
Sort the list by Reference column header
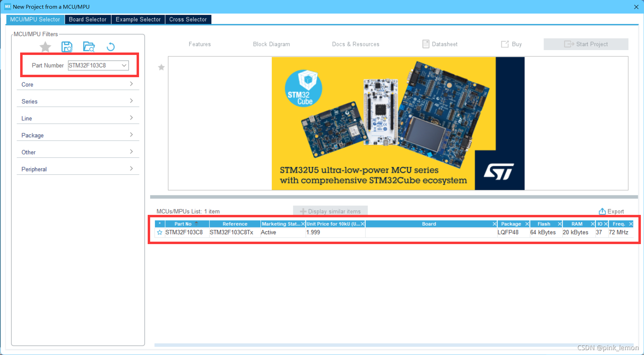coord(235,224)
